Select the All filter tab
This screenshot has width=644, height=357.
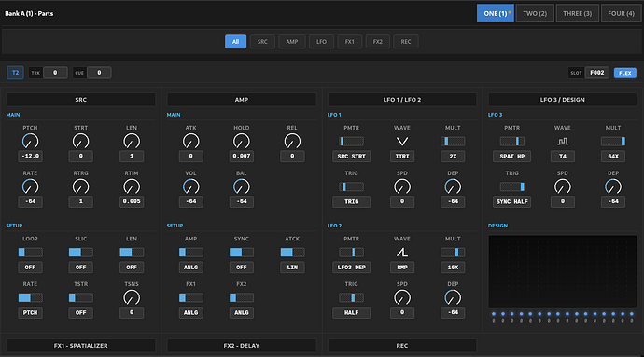[235, 41]
